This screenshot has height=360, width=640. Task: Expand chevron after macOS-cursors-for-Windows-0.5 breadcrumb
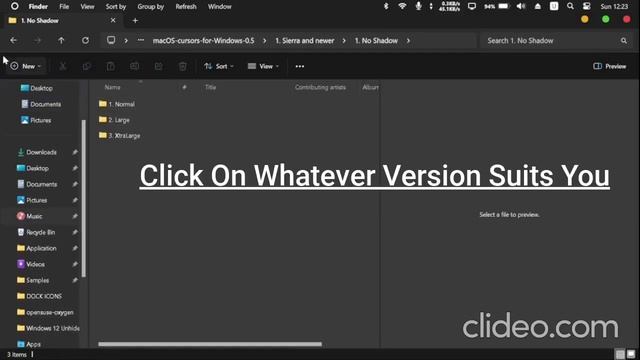tap(264, 40)
